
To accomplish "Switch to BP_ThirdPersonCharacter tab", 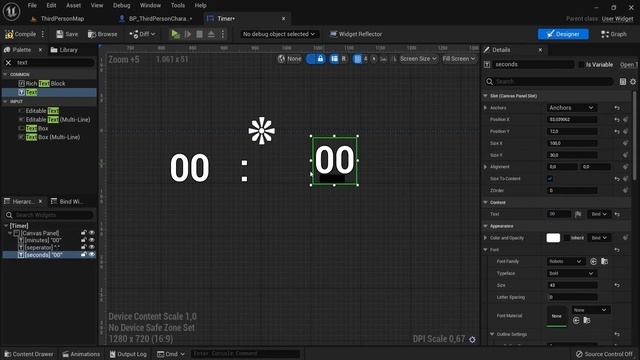I will click(156, 19).
